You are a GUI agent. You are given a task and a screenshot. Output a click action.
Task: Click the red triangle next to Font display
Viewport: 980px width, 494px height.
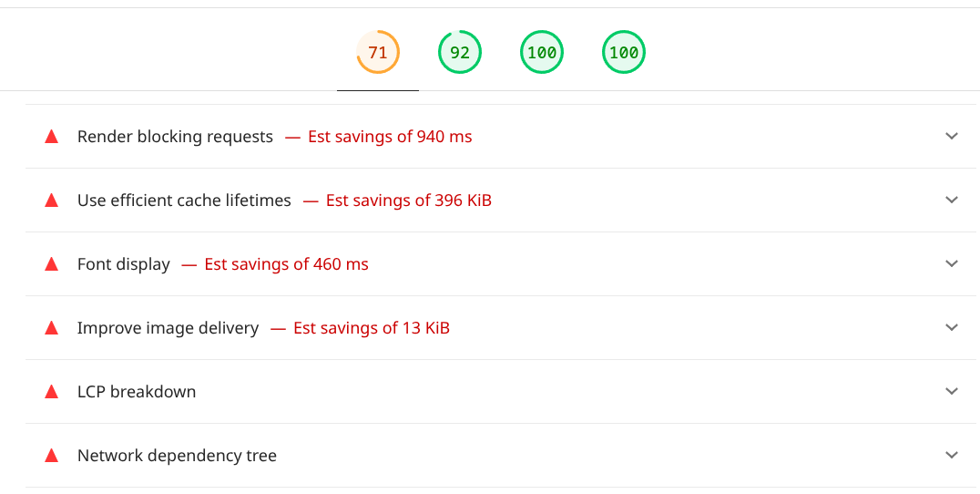(52, 264)
